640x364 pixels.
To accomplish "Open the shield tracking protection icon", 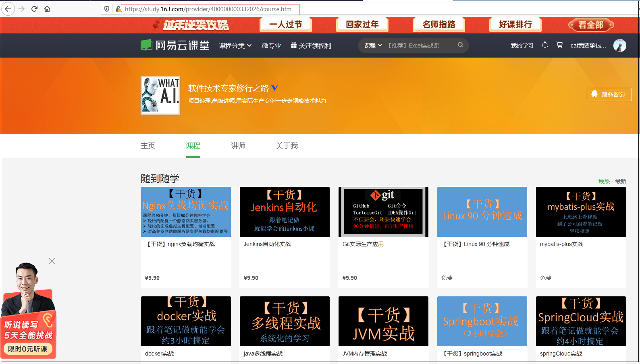I will tap(107, 9).
